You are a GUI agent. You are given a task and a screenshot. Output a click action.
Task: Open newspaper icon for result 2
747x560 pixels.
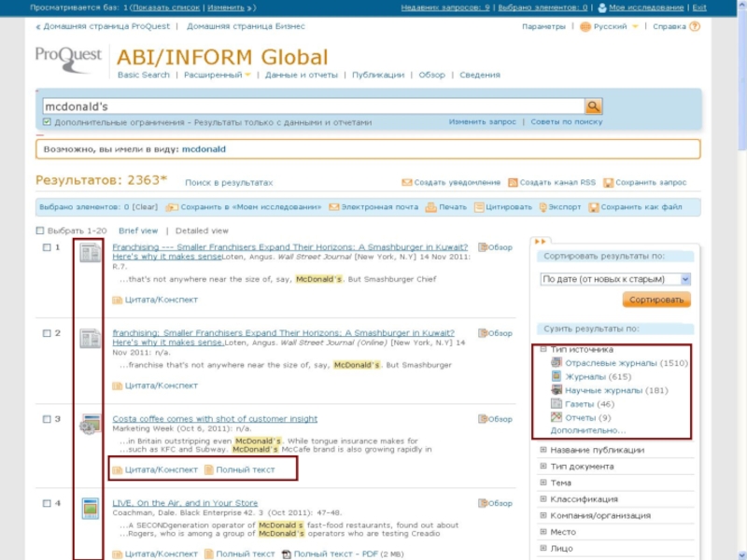pos(90,338)
